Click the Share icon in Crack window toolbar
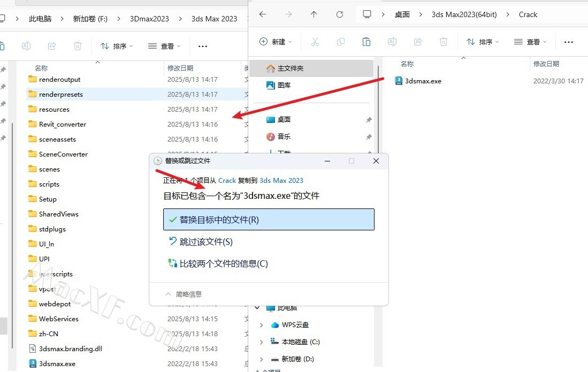The height and width of the screenshot is (372, 588). point(418,42)
